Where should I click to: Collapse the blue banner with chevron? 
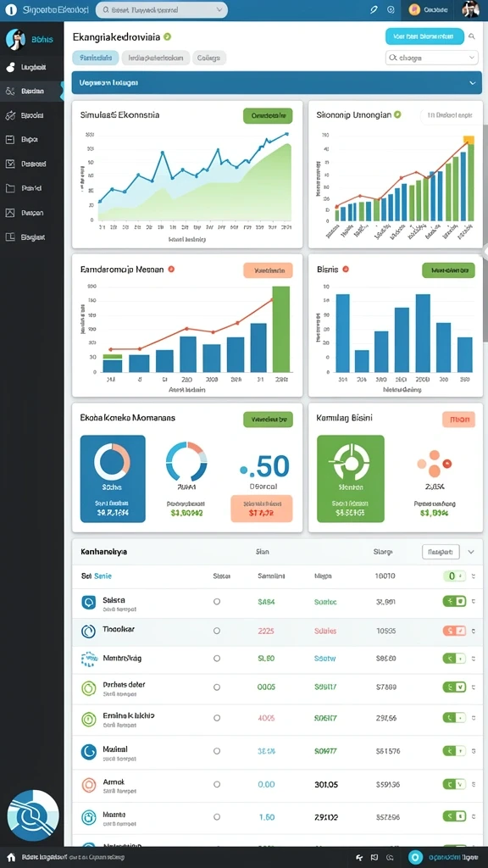(x=473, y=82)
